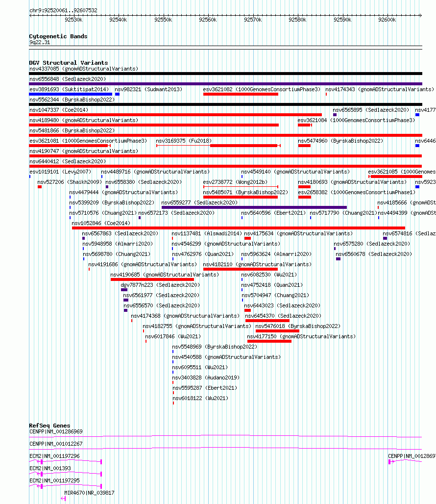Click long red bar of nsv1052846 Coe2014
Image resolution: width=436 pixels, height=504 pixels.
[239, 228]
